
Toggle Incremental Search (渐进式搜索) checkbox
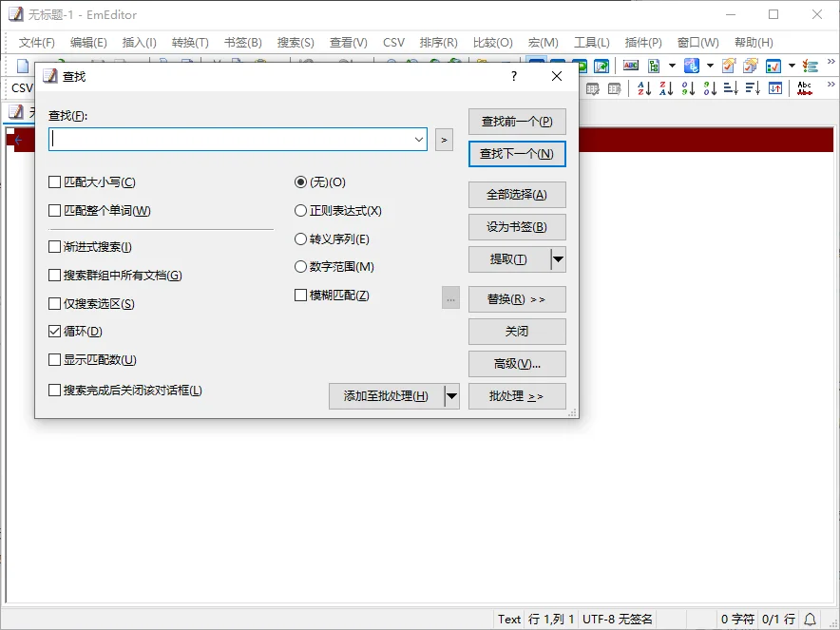[54, 247]
